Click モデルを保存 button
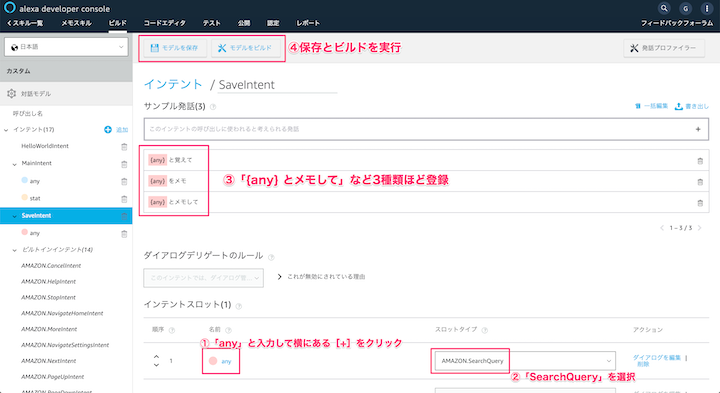 [x=174, y=48]
